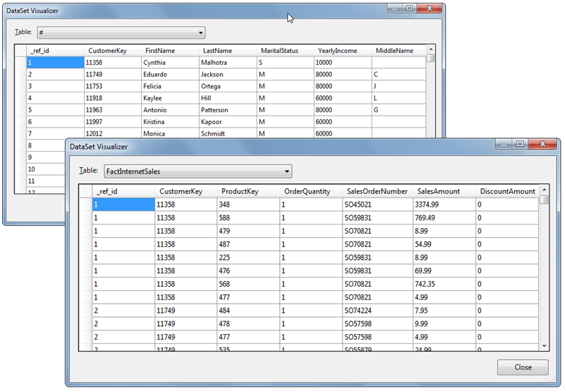Select the product key cell 484
Screen dimensions: 566x392
pyautogui.click(x=248, y=311)
